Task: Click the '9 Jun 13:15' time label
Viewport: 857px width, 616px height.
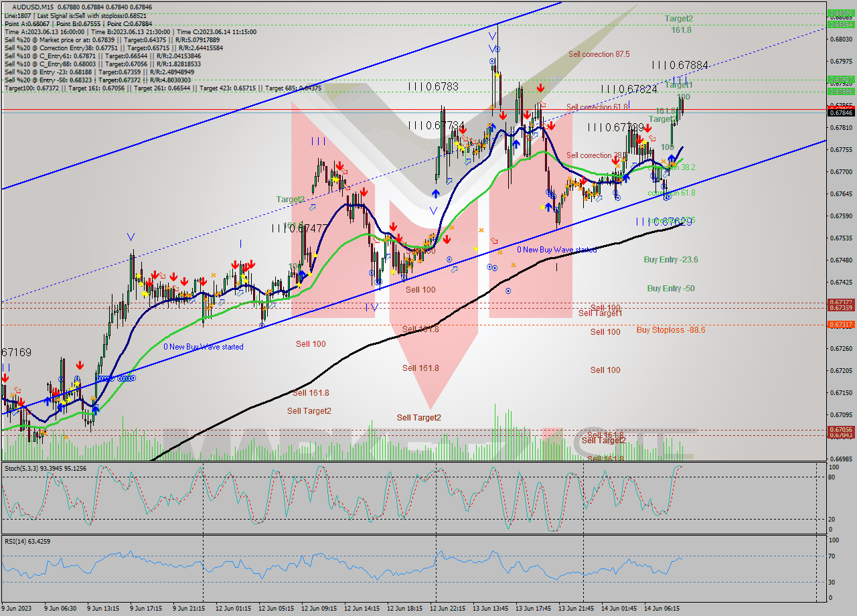Action: pos(102,609)
